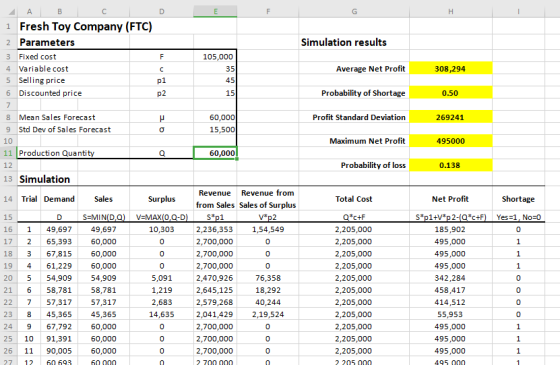
Task: Select the Variable cost value 35
Action: 230,69
